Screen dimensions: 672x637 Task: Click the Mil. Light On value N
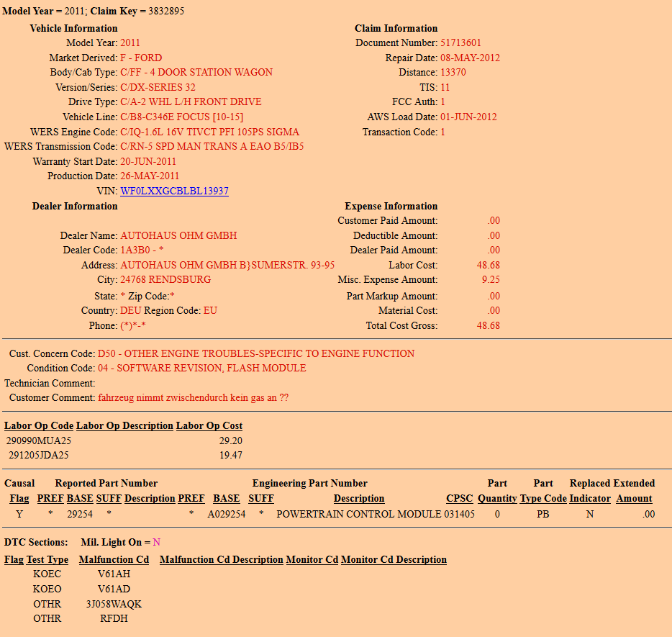157,542
